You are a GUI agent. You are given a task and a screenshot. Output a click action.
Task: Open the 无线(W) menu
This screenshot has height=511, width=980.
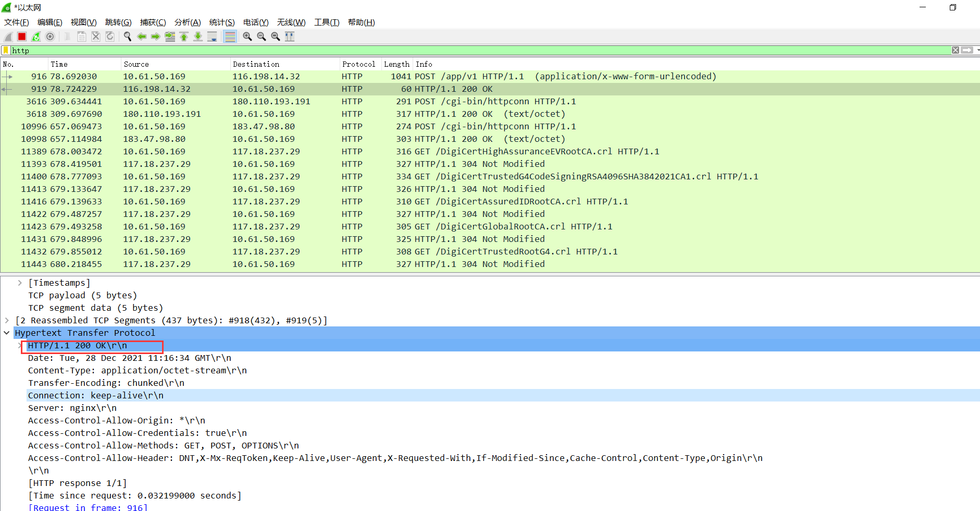[291, 22]
